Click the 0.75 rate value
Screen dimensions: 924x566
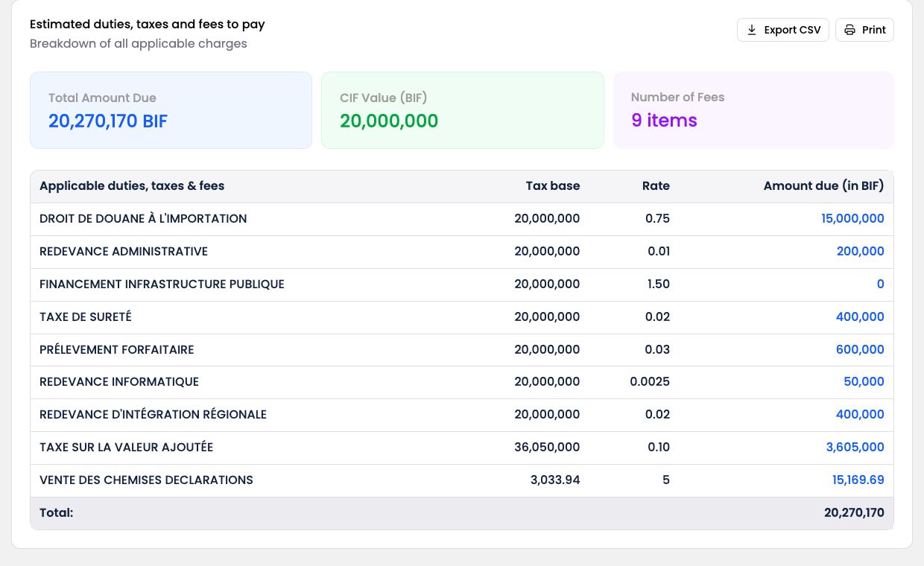tap(658, 219)
